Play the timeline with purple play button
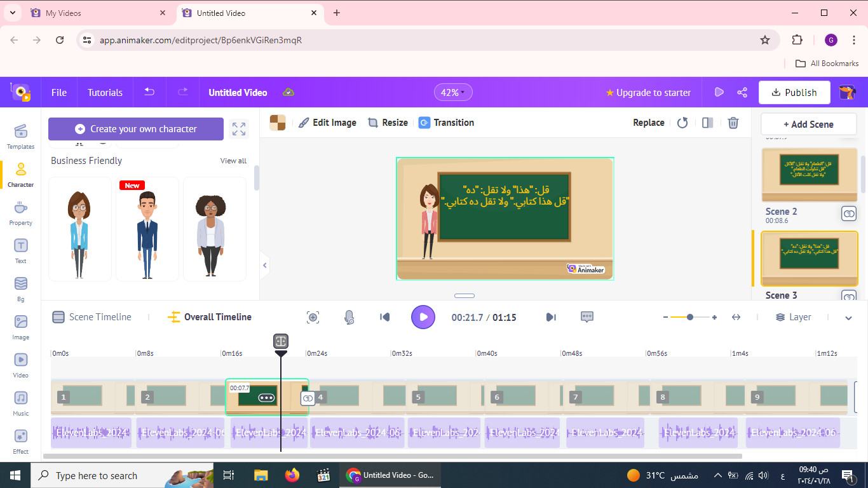The image size is (868, 488). (x=423, y=317)
